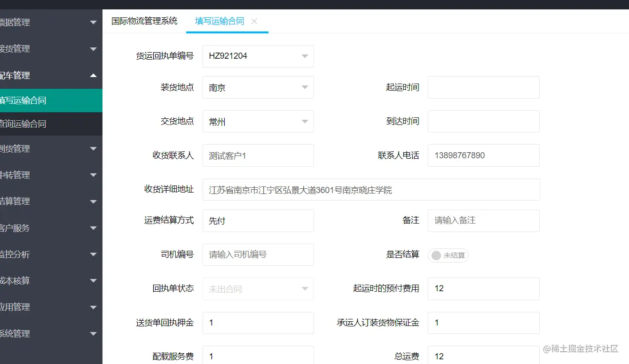Click the 起运时的预付费用 input
The height and width of the screenshot is (364, 629).
[483, 289]
